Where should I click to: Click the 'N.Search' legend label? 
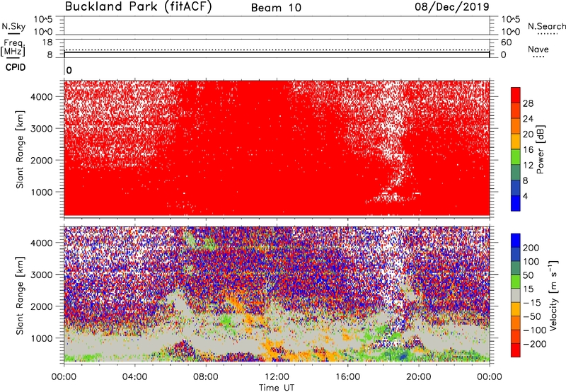546,26
